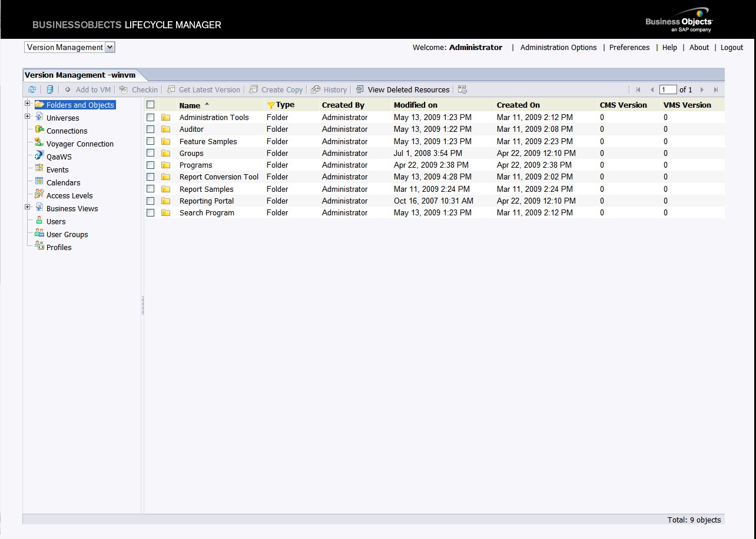
Task: Click the Checkin toolbar button
Action: [138, 89]
